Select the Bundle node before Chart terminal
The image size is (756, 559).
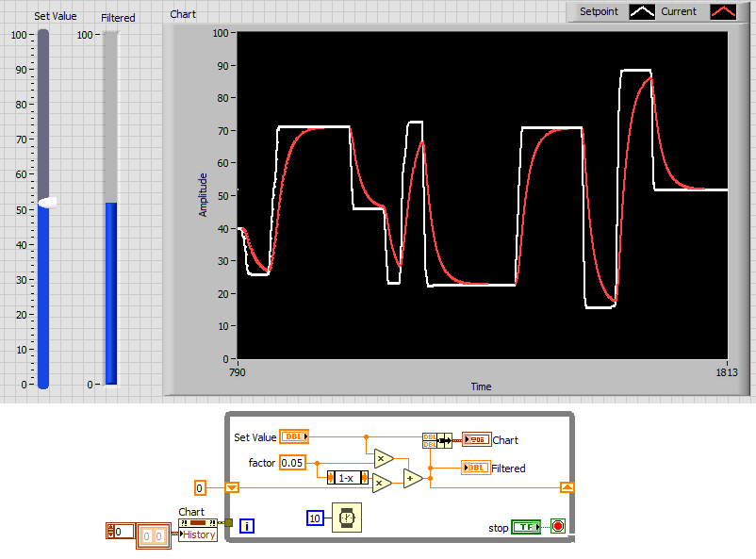click(436, 439)
